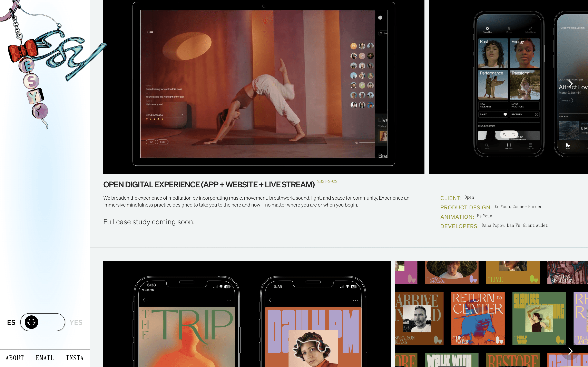Click the back arrow in THE TRIP phone
Viewport: 588px width, 367px height.
145,300
